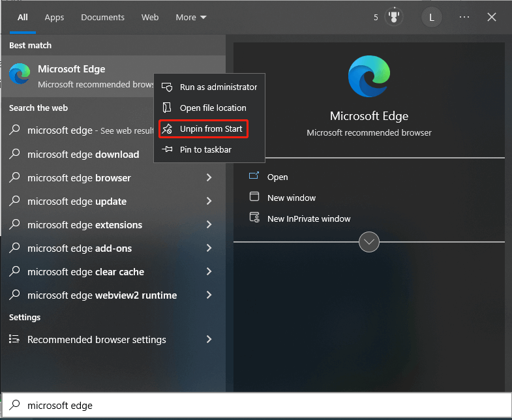
Task: Click the pin icon beside Pin to taskbar
Action: 167,149
